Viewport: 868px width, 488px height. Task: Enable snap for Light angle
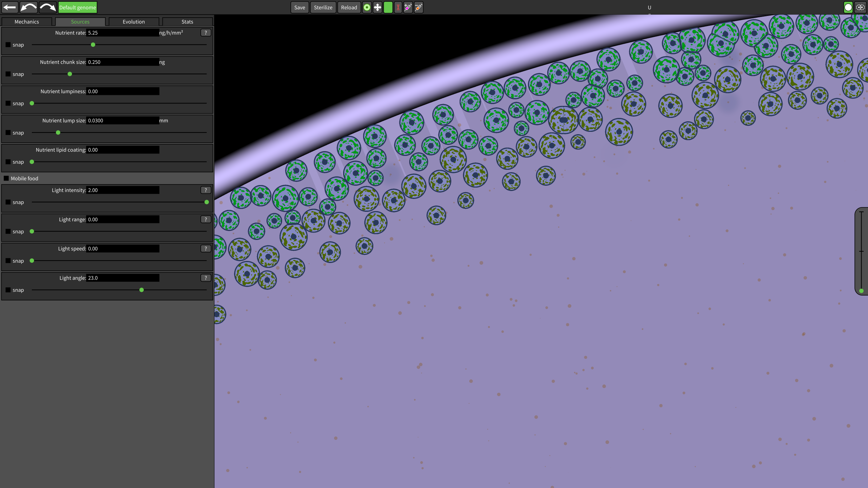8,290
